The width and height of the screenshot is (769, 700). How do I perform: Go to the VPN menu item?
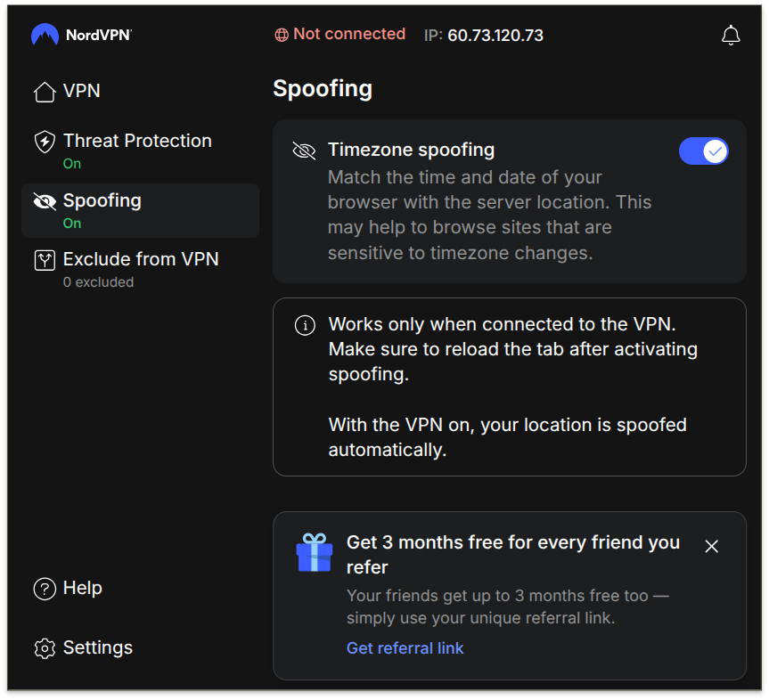pyautogui.click(x=81, y=91)
